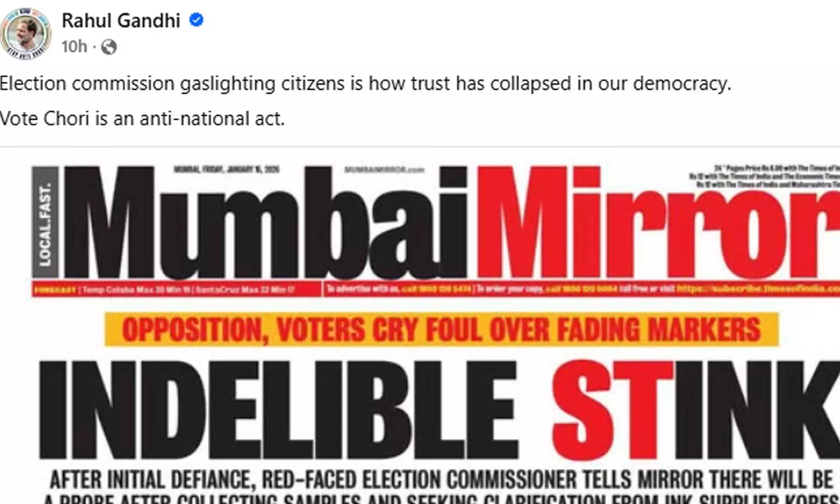Click the yellow fading markers headline banner

(x=441, y=329)
